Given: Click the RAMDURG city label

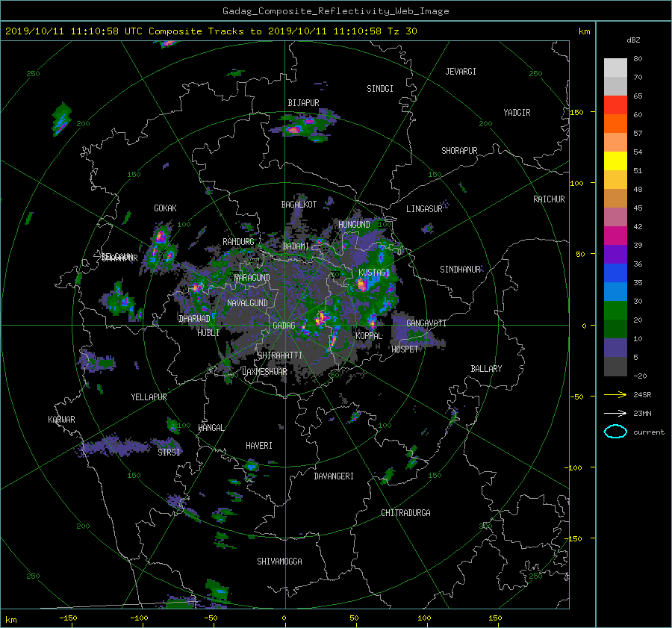Looking at the screenshot, I should [x=238, y=242].
